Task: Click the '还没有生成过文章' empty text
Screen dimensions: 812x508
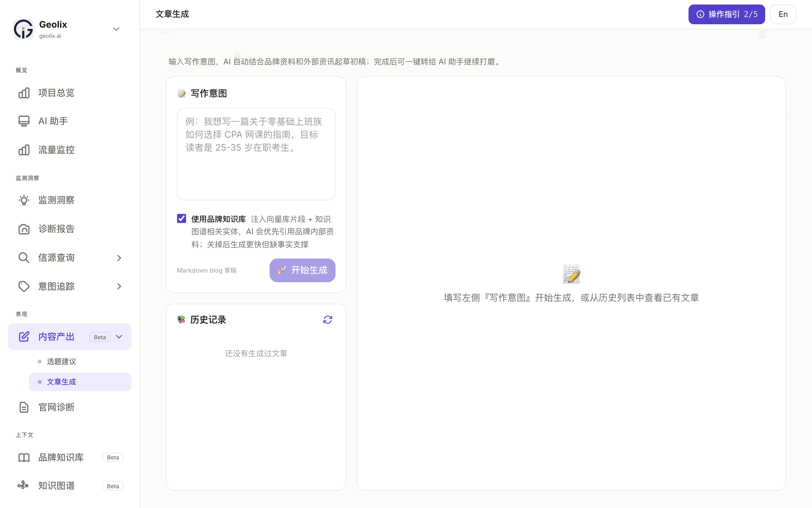Action: (x=256, y=353)
